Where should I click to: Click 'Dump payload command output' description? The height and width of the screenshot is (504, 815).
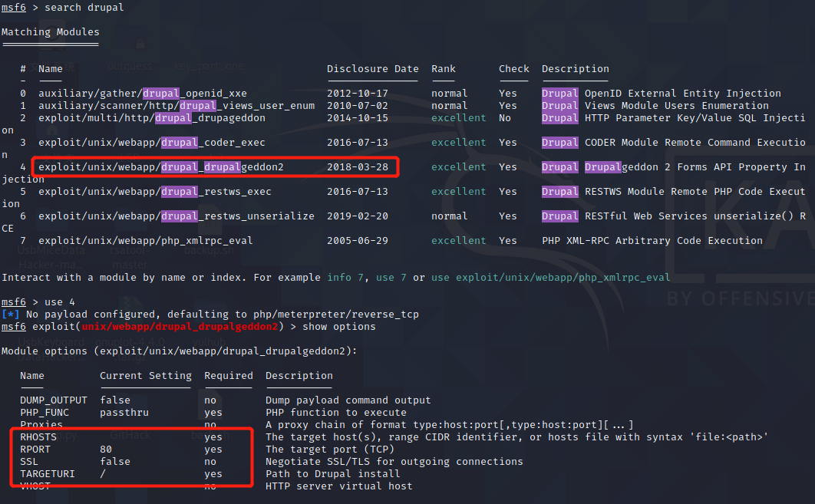click(348, 400)
